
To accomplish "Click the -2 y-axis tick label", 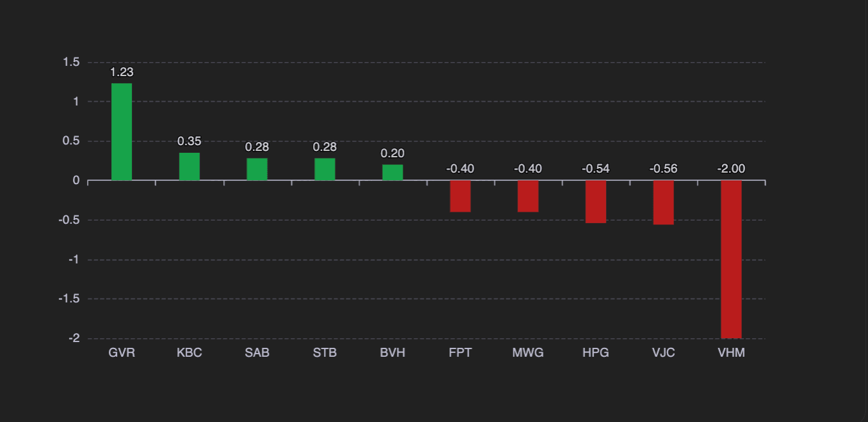I will pos(74,338).
